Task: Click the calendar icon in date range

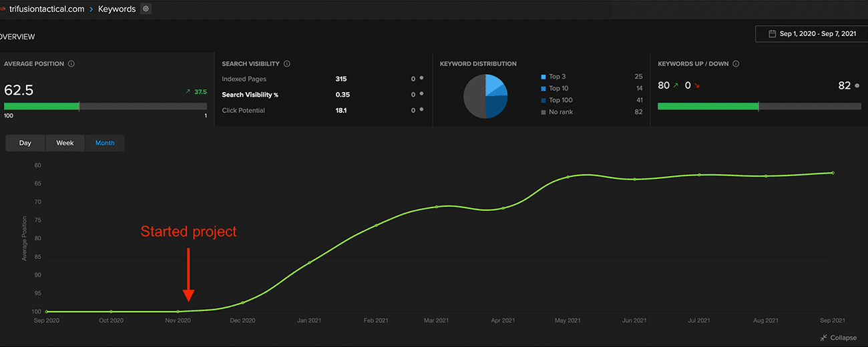Action: (x=772, y=34)
